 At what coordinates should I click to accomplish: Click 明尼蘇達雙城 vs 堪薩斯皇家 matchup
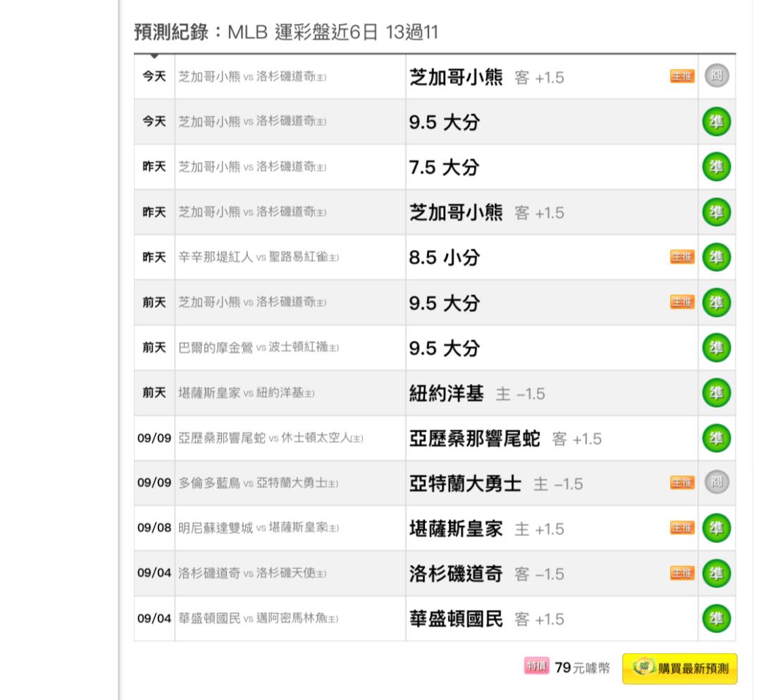tap(258, 527)
